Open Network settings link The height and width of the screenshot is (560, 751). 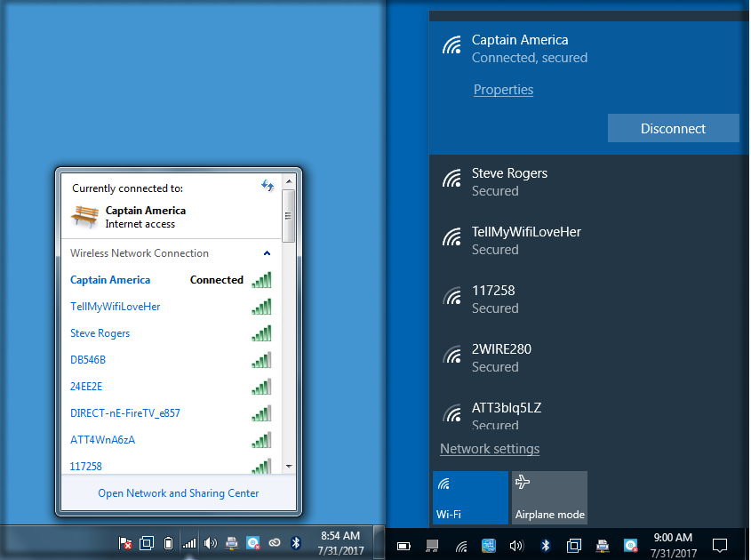click(490, 449)
